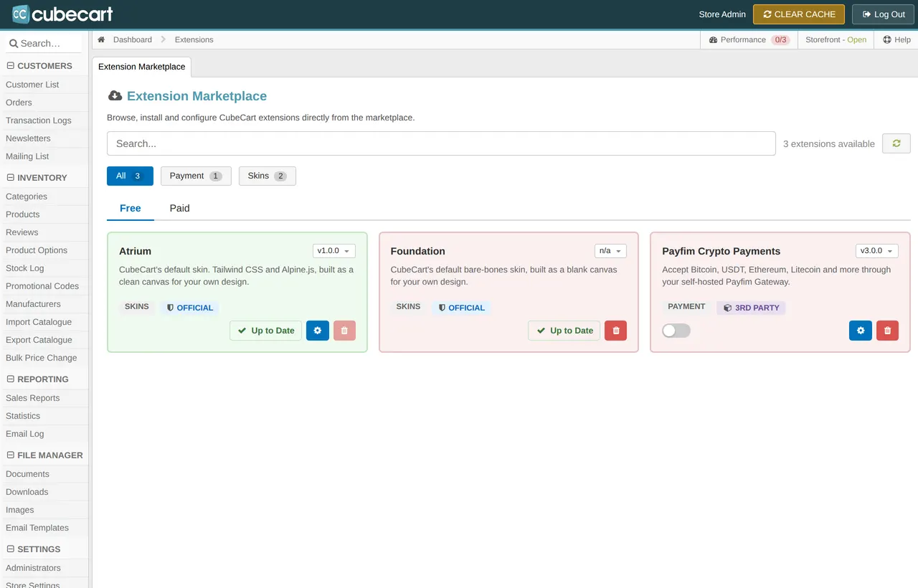Open Transaction Logs in sidebar

point(39,120)
